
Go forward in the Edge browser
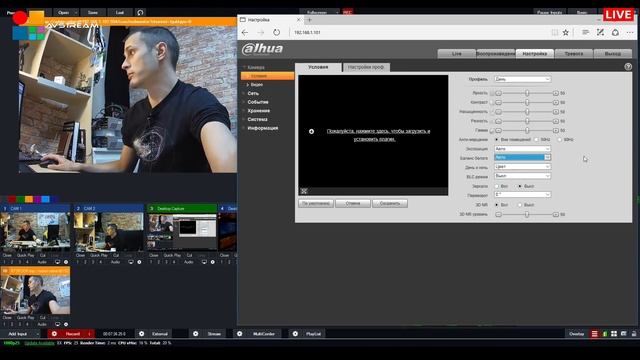(261, 32)
